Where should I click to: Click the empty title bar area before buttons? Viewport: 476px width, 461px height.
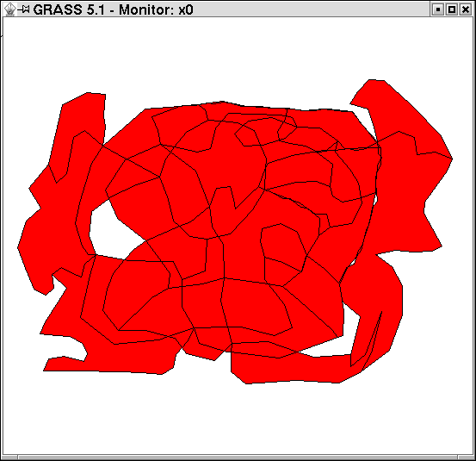coord(312,9)
